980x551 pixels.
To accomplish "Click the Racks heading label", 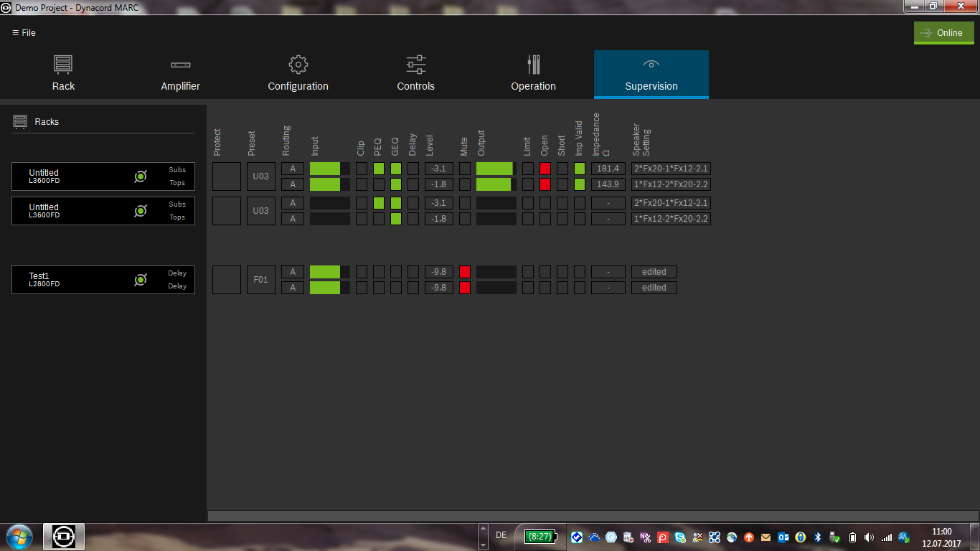I will [x=47, y=122].
